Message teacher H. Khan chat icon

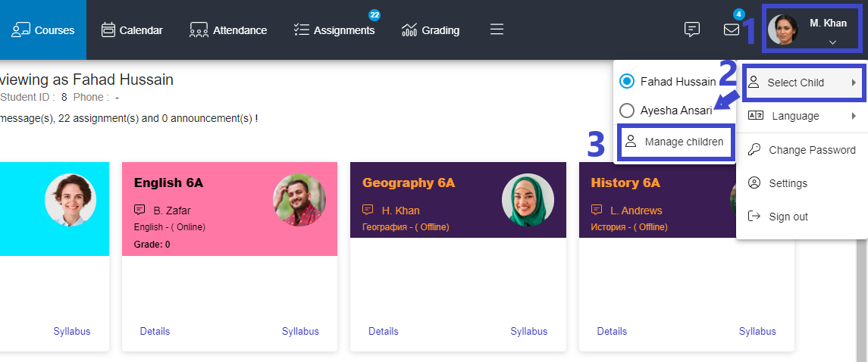pyautogui.click(x=368, y=210)
